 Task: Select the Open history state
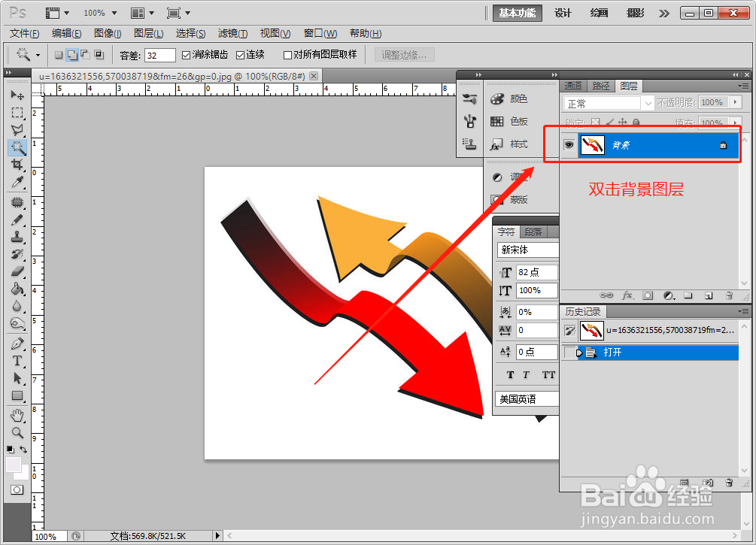[650, 353]
